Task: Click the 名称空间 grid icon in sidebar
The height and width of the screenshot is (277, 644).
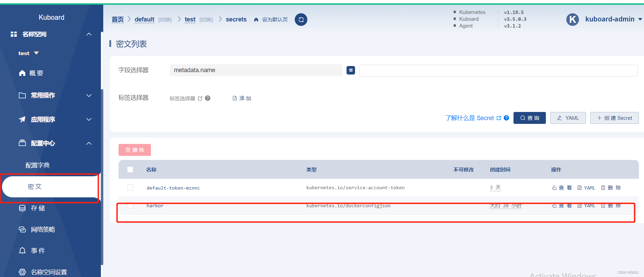Action: point(14,34)
